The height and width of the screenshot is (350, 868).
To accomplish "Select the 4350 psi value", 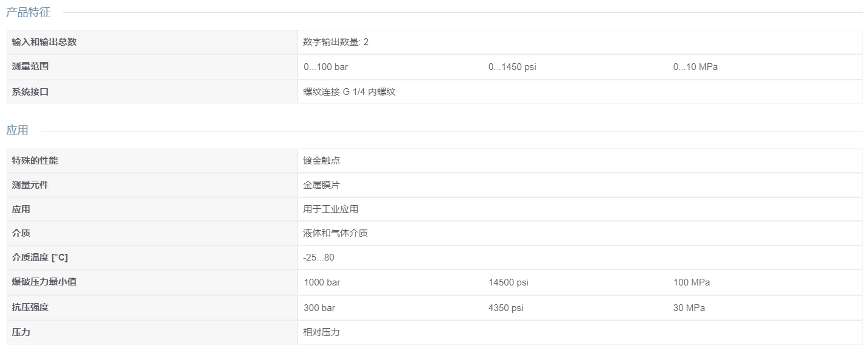I will [506, 308].
